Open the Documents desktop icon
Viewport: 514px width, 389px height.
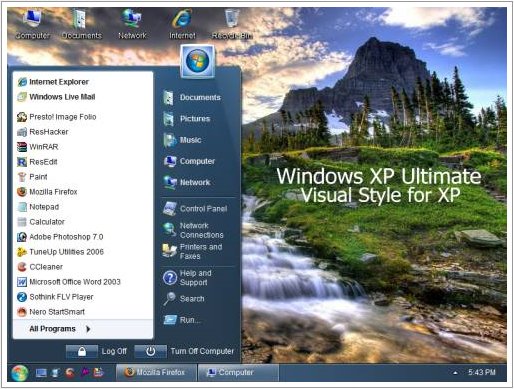[x=81, y=24]
